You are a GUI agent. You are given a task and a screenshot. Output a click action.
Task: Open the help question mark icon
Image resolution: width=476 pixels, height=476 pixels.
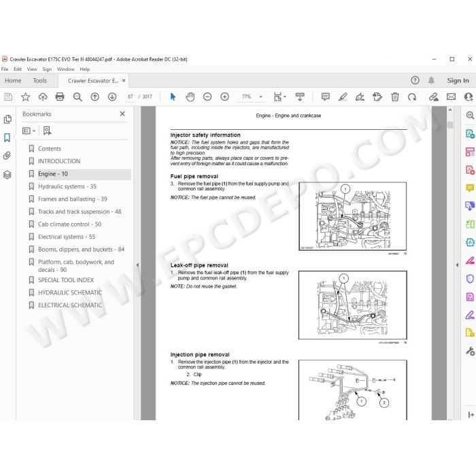415,80
